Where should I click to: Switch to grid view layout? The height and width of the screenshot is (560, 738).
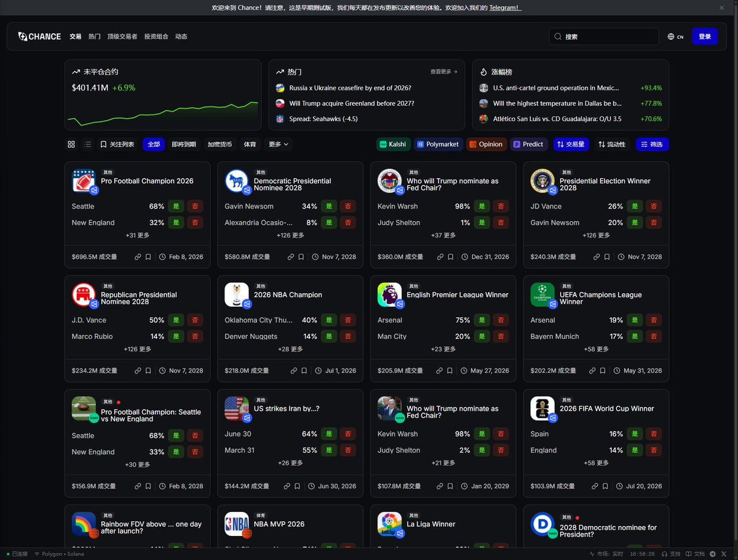click(x=71, y=144)
